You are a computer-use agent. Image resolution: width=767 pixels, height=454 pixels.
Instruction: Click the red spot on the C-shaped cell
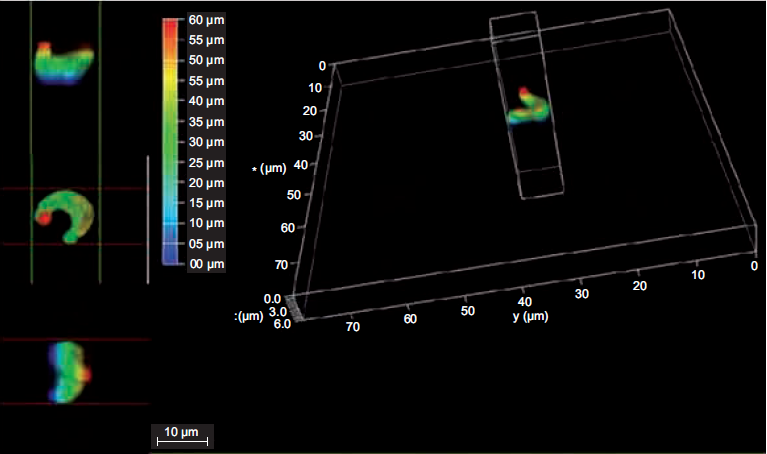click(44, 217)
